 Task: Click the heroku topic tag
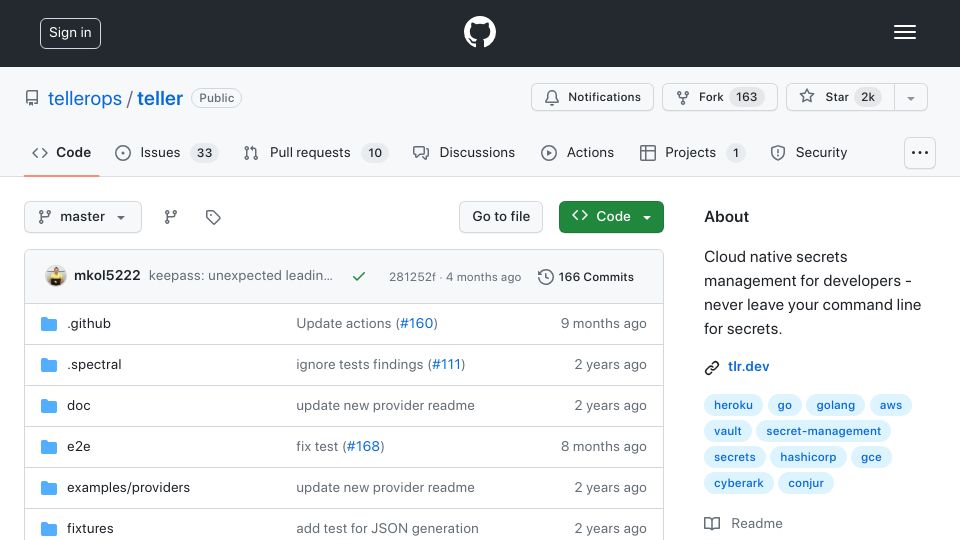tap(733, 405)
